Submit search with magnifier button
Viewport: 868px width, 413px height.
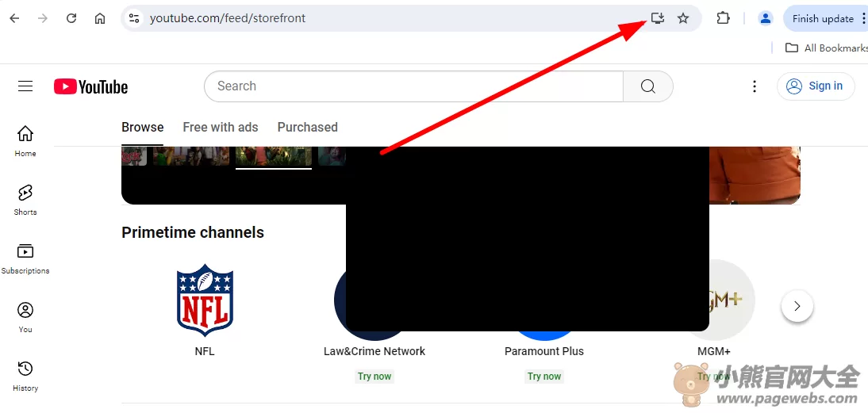tap(648, 86)
